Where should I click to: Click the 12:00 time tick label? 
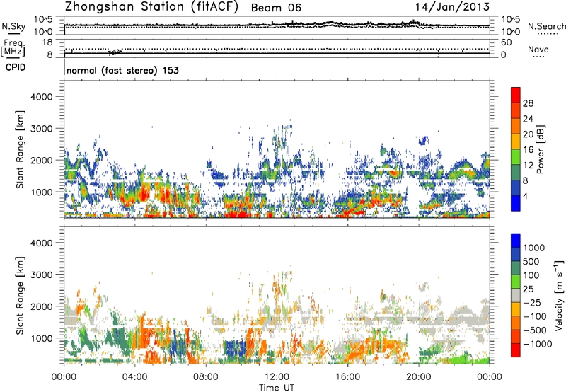pos(277,377)
